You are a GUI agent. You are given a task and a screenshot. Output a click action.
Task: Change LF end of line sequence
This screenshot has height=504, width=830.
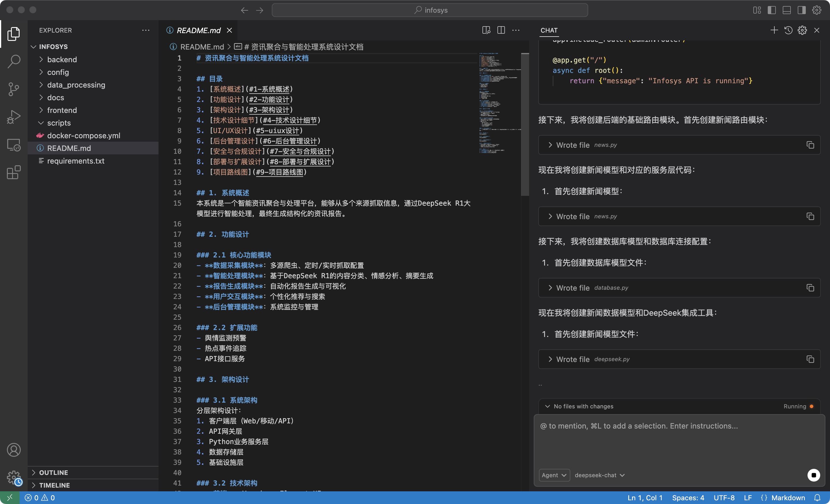748,498
